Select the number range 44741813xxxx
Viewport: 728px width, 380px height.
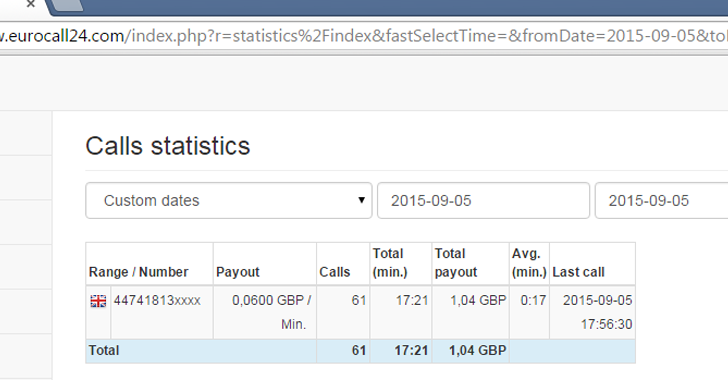157,301
